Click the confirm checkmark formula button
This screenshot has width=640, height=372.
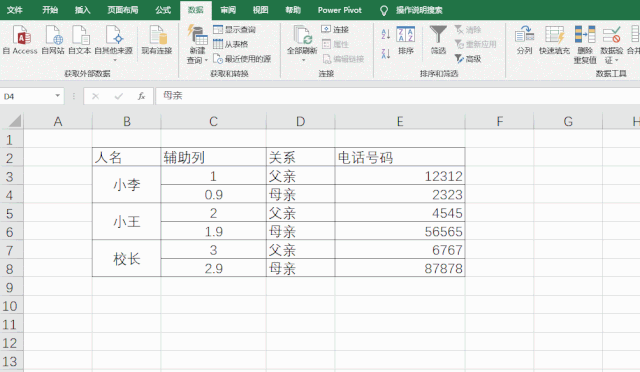[119, 96]
